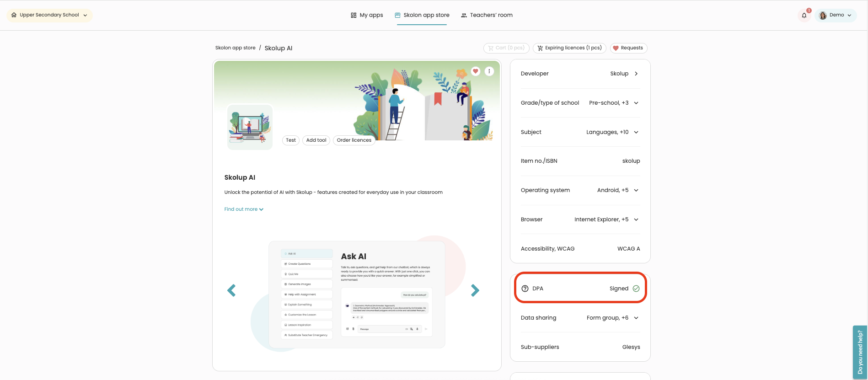Screen dimensions: 868x380
Task: Go to previous screenshot with left arrow
Action: point(231,290)
